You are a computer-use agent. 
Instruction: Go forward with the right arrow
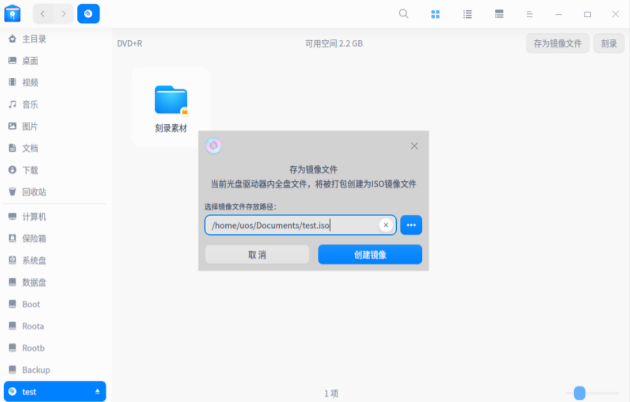pyautogui.click(x=63, y=14)
